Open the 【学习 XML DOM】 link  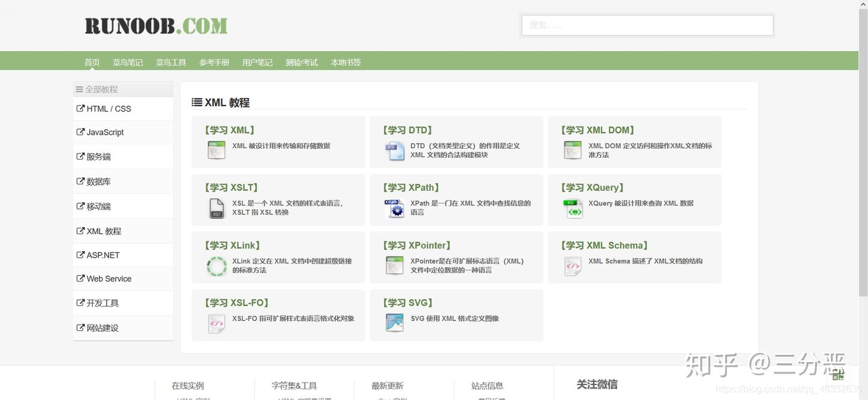tap(597, 130)
